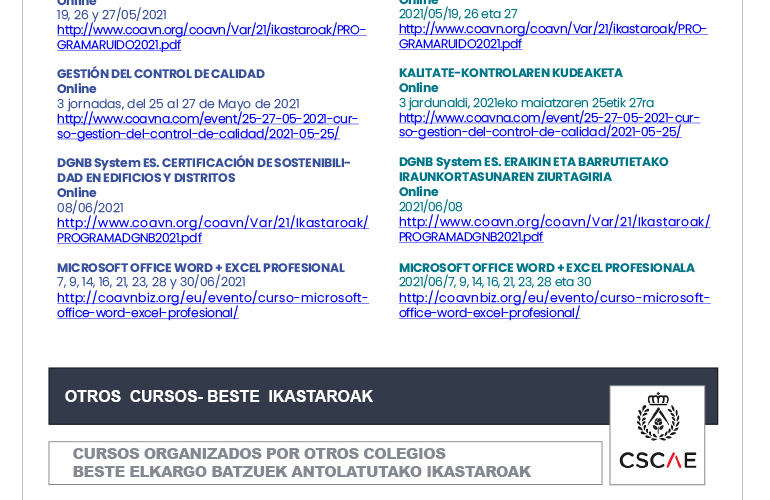The width and height of the screenshot is (770, 500).
Task: Click Online label above 08/06/2021
Action: [x=77, y=193]
